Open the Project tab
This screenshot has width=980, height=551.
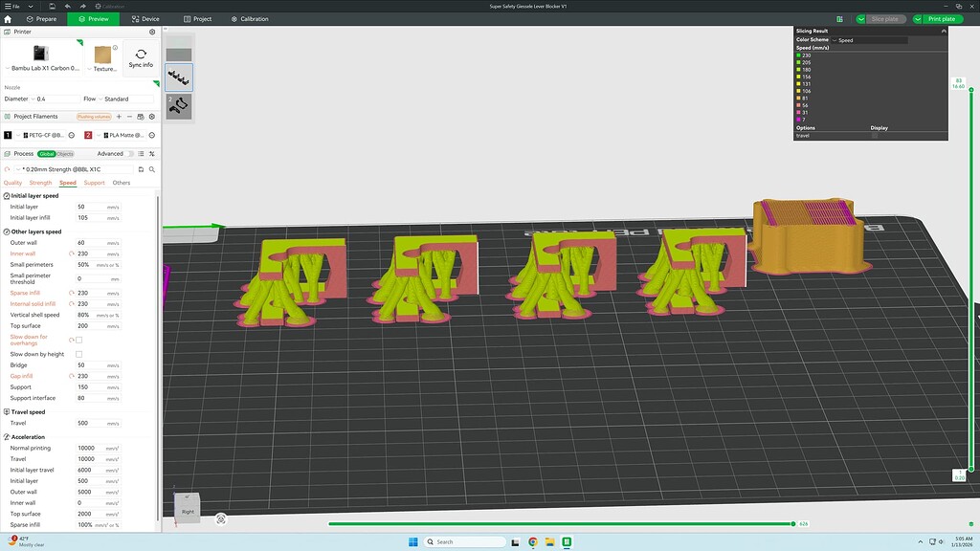tap(197, 19)
